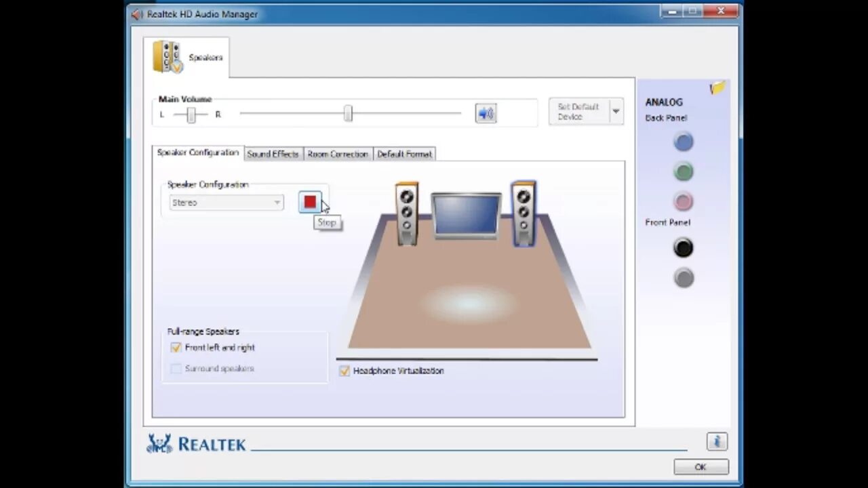Click the ANALOG heading text

pyautogui.click(x=664, y=102)
